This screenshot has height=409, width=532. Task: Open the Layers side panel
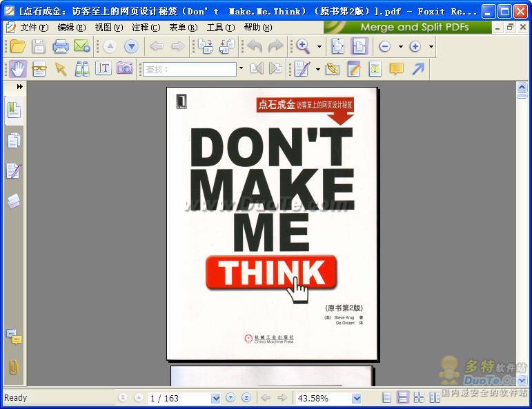click(x=14, y=201)
